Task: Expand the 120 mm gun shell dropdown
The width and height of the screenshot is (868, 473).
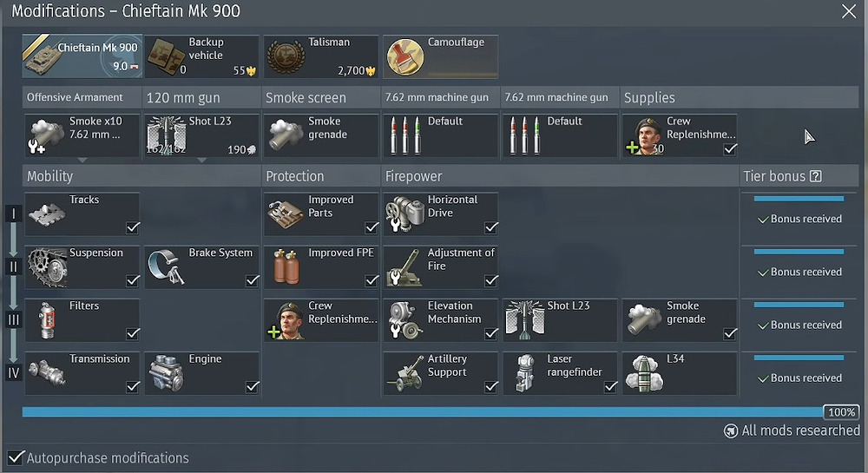Action: tap(201, 161)
